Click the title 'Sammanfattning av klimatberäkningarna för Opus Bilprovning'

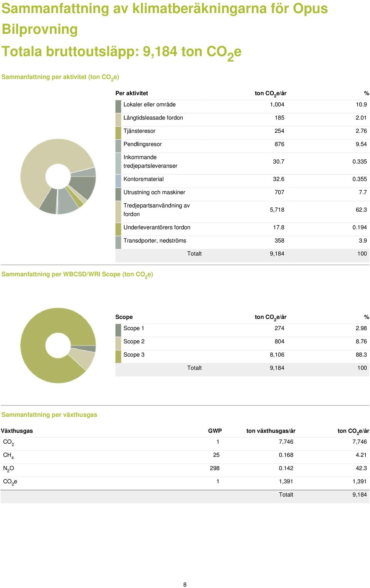click(x=165, y=19)
